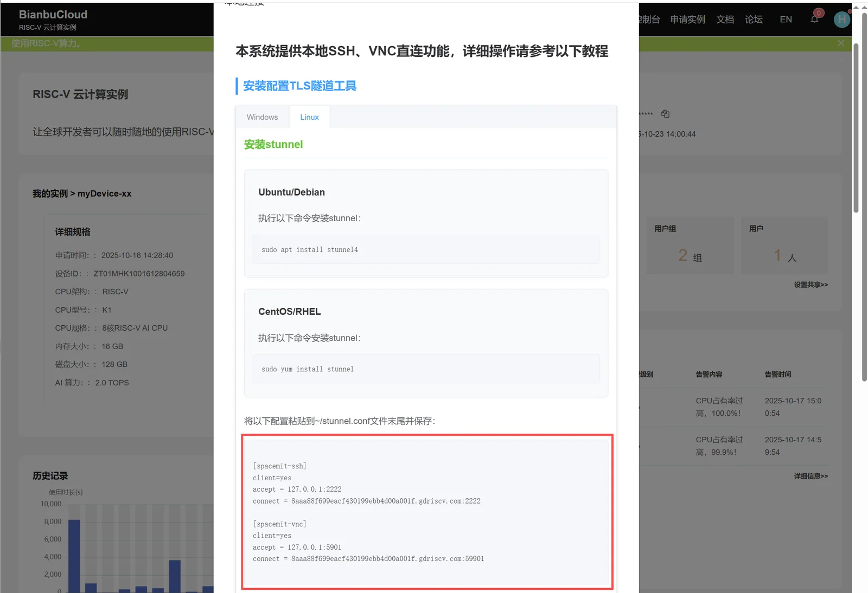The width and height of the screenshot is (868, 593).
Task: Open 申请实例 in the top navigation
Action: [x=687, y=20]
